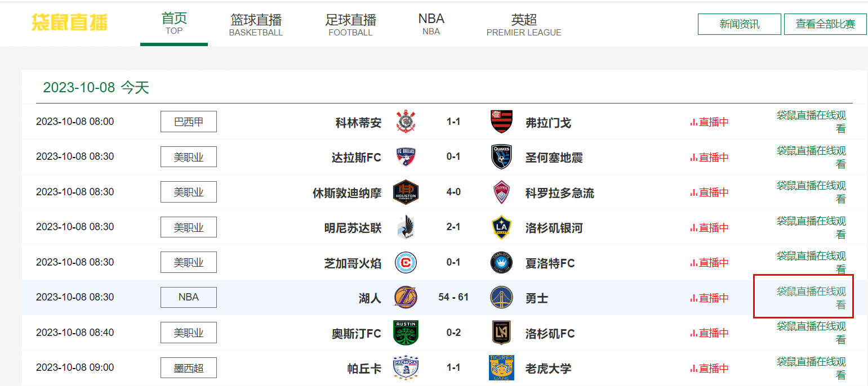The width and height of the screenshot is (868, 386).
Task: Click the Austin FC green crest
Action: click(x=406, y=333)
